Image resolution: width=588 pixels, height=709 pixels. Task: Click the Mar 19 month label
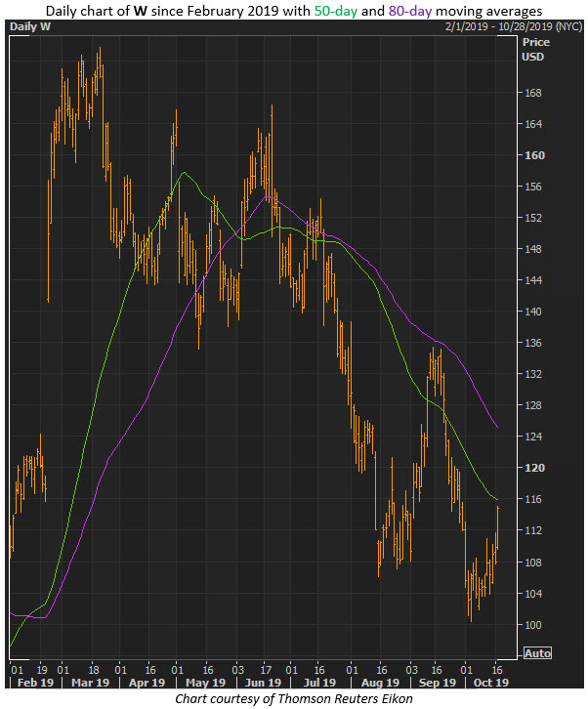click(x=90, y=683)
